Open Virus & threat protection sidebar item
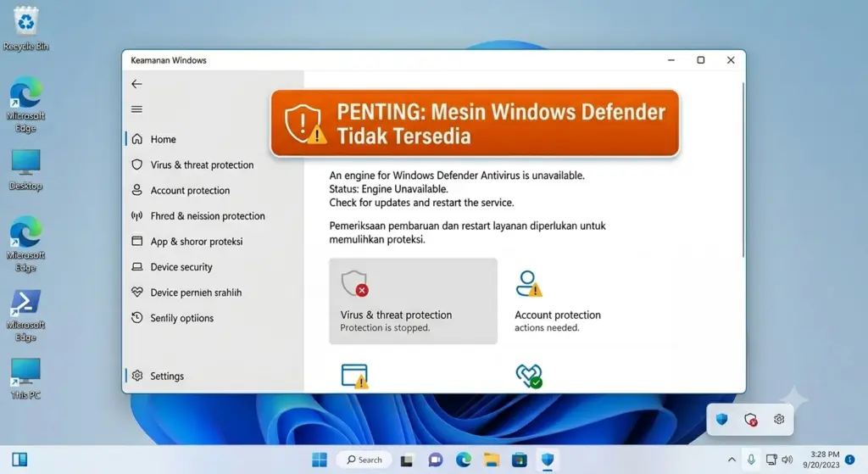Screen dimensions: 868x474 point(202,165)
